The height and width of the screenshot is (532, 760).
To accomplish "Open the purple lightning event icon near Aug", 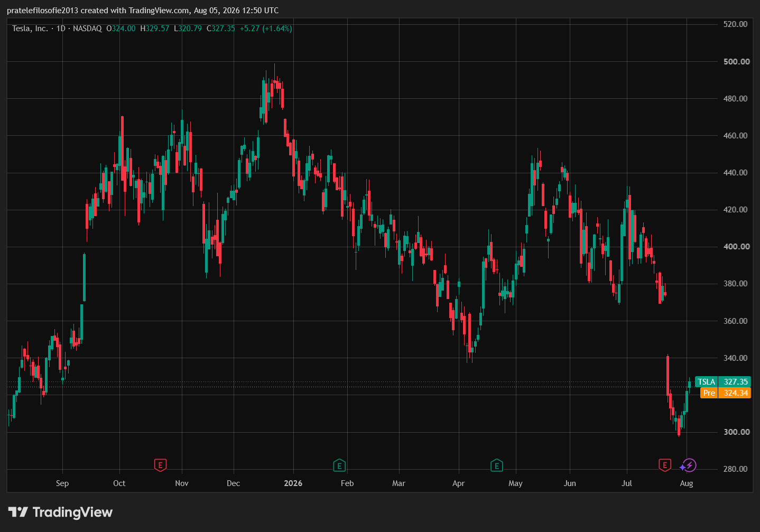I will pyautogui.click(x=688, y=465).
